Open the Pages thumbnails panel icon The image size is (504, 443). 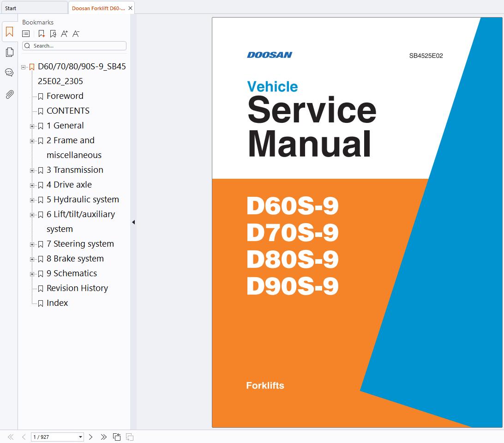click(x=10, y=52)
